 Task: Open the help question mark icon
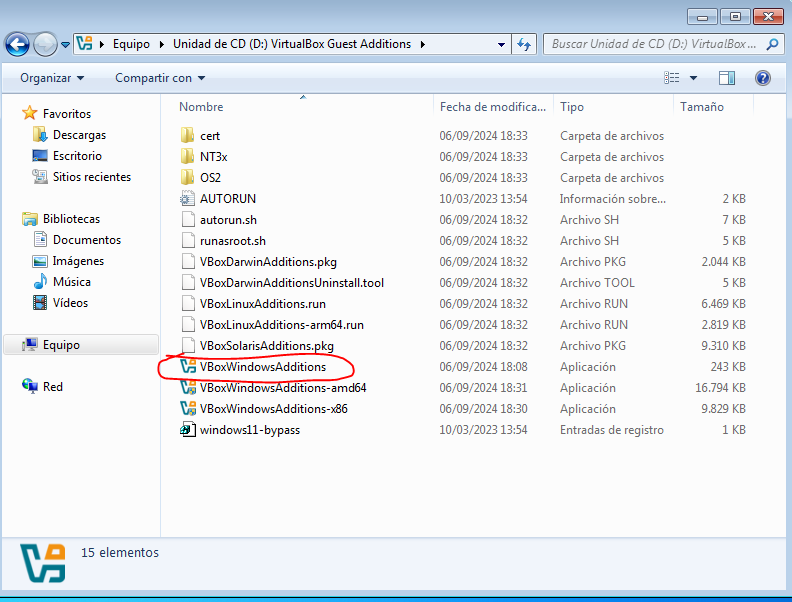tap(762, 78)
